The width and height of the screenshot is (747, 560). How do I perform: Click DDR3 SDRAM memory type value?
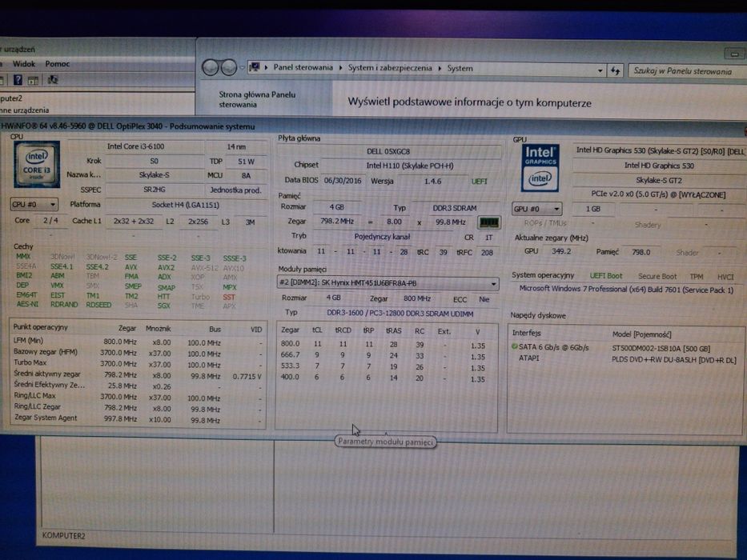pyautogui.click(x=455, y=208)
